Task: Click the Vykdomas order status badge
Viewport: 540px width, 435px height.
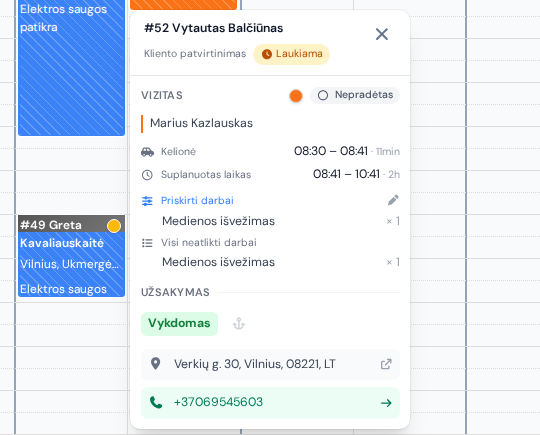Action: (179, 324)
